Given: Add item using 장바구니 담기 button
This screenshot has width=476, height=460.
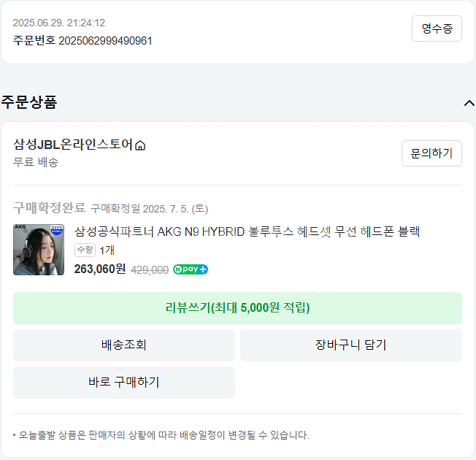Looking at the screenshot, I should pos(351,345).
